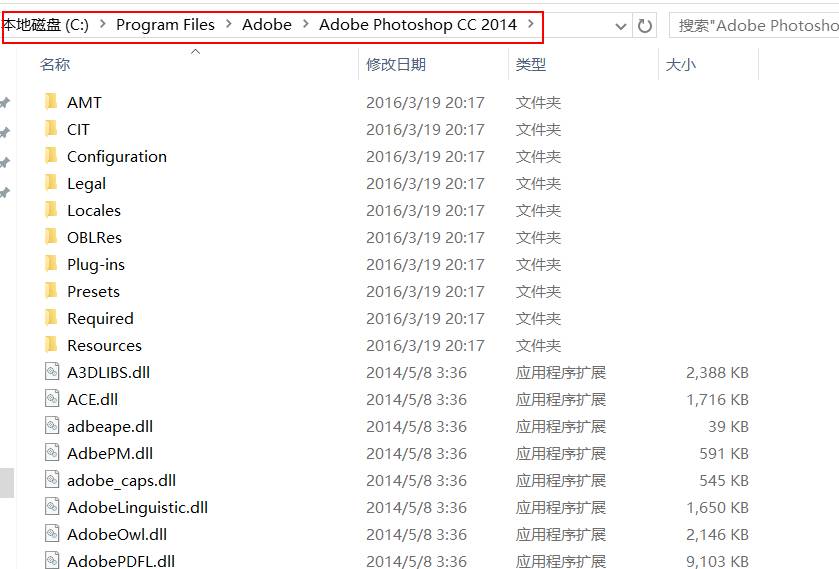
Task: Click the AdobePDFL.dll file icon
Action: (x=52, y=560)
